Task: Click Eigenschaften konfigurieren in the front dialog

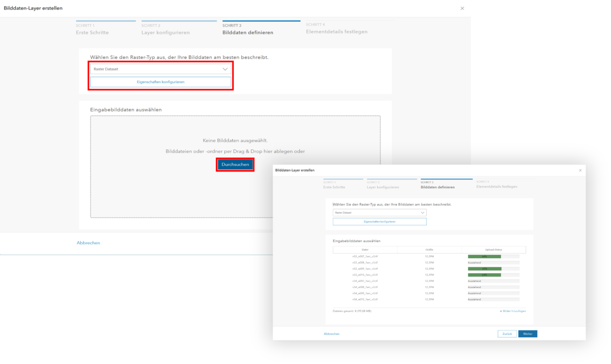Action: coord(380,221)
